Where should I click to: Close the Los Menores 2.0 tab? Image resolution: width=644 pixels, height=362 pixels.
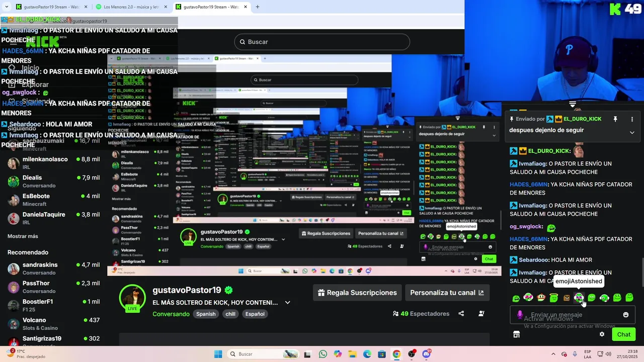(165, 7)
